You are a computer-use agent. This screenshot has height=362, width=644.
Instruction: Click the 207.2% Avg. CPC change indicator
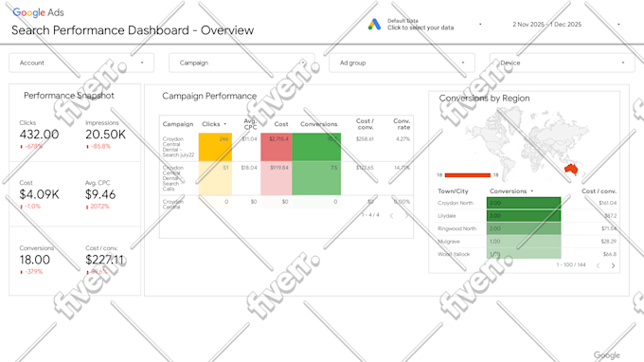[x=98, y=207]
